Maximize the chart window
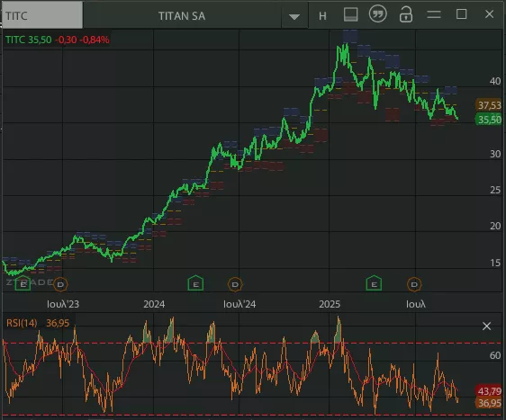 [462, 14]
